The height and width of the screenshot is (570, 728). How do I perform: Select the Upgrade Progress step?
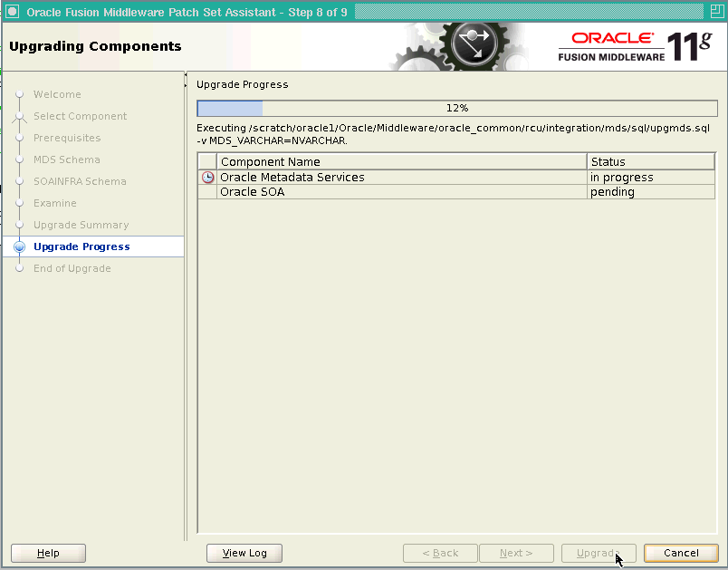tap(81, 246)
